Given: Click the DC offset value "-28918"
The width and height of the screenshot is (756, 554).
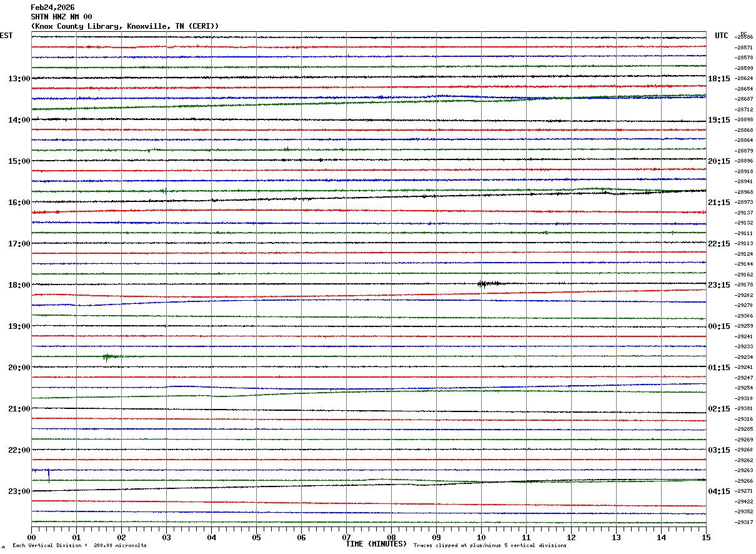Looking at the screenshot, I should click(x=744, y=171).
